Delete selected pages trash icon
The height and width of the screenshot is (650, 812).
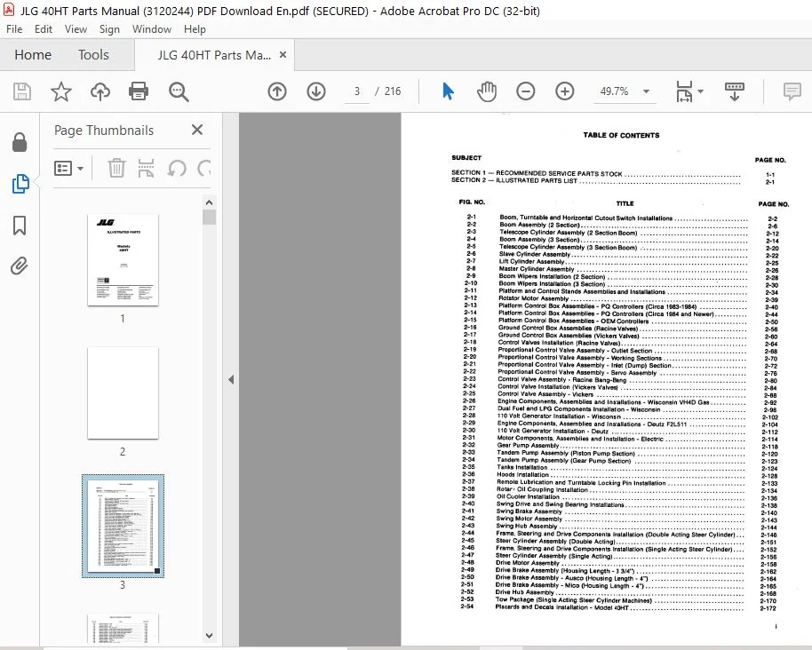pyautogui.click(x=116, y=168)
